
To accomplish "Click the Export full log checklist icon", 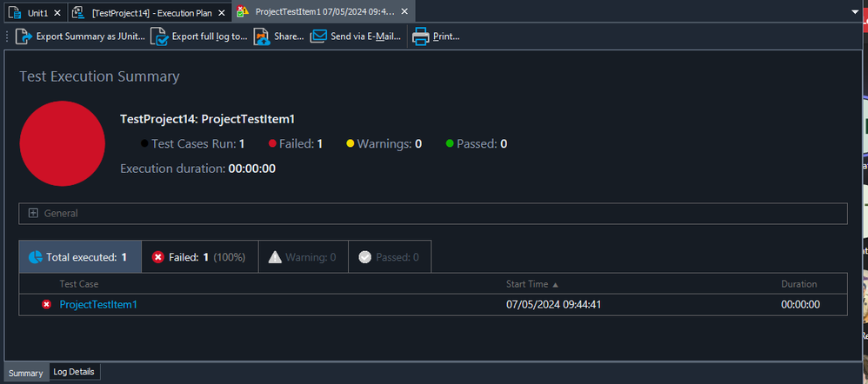I will pyautogui.click(x=159, y=36).
